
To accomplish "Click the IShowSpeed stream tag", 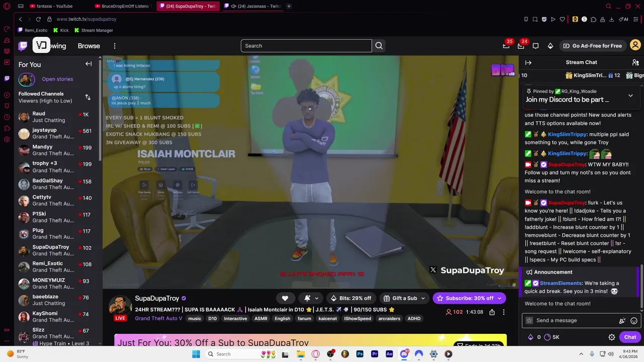I will coord(357,319).
